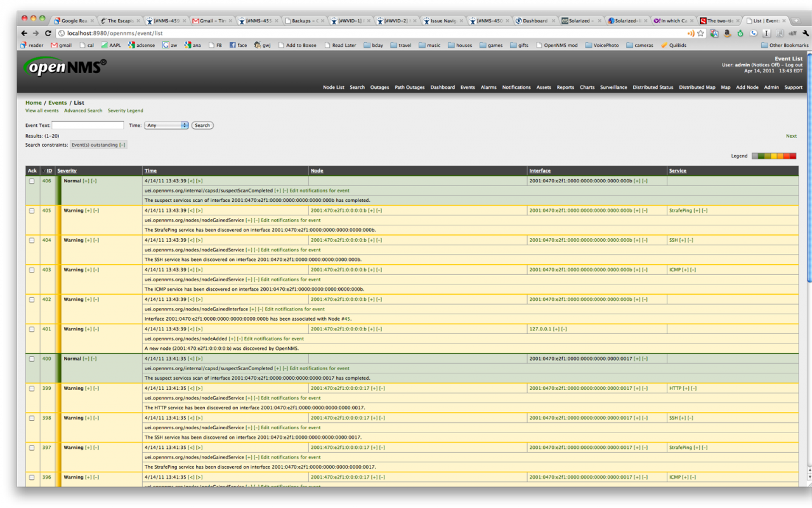Image resolution: width=812 pixels, height=508 pixels.
Task: Check Ack box for event 403
Action: [32, 270]
